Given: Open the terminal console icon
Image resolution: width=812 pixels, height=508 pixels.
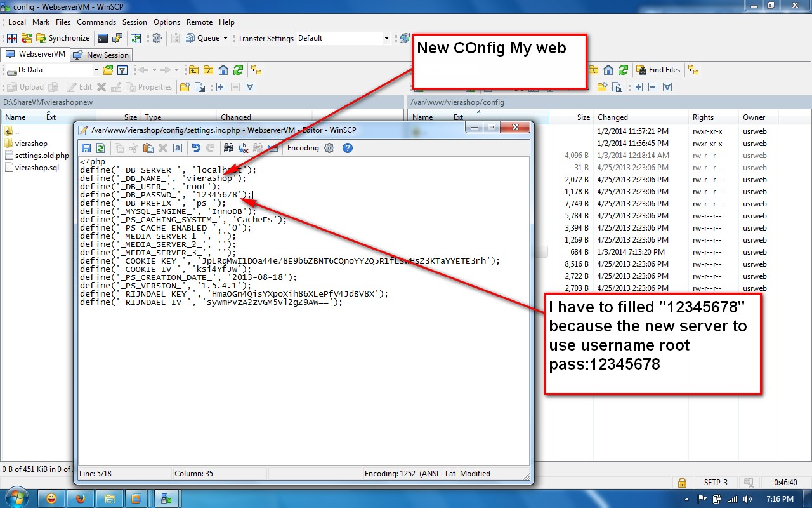Looking at the screenshot, I should click(102, 38).
